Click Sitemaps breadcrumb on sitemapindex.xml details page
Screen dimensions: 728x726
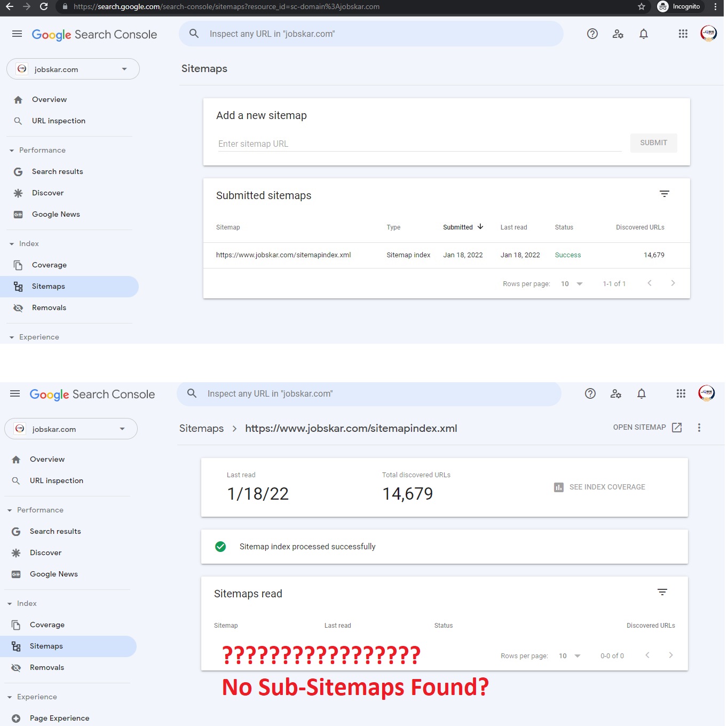click(x=201, y=428)
